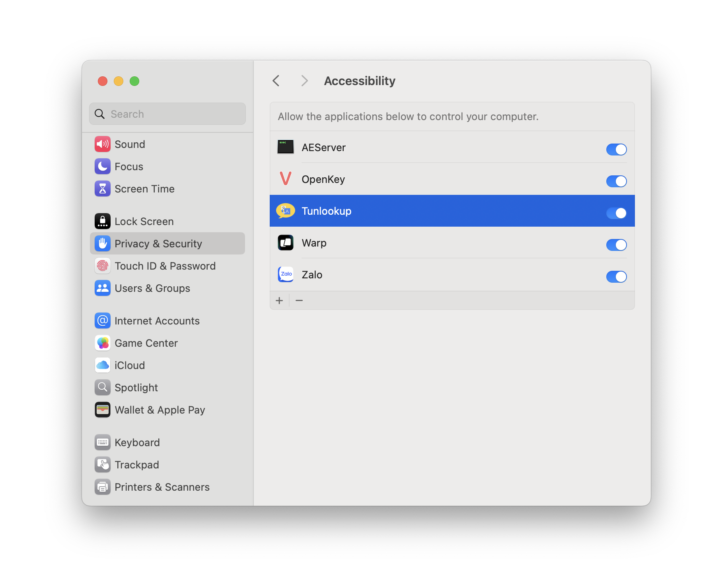
Task: Toggle accessibility access for AEServer
Action: (x=616, y=150)
